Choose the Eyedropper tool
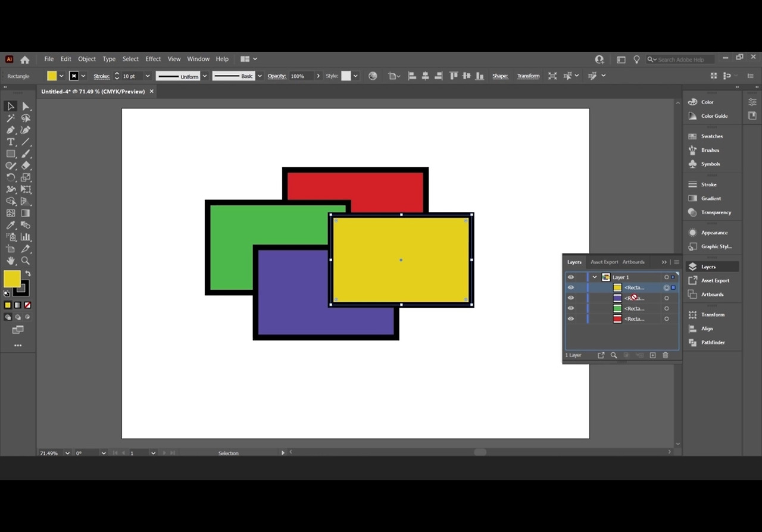The width and height of the screenshot is (762, 532). [11, 225]
